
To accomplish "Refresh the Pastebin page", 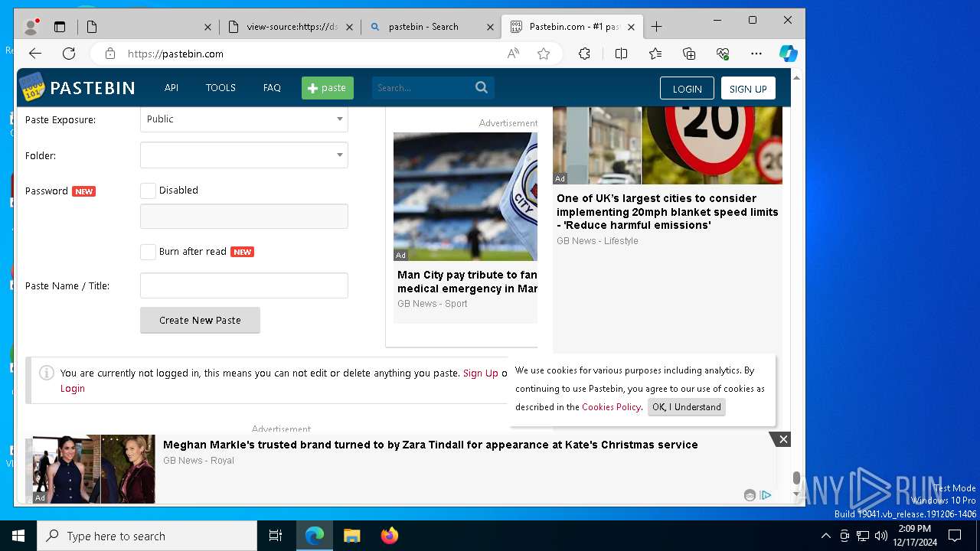I will pyautogui.click(x=69, y=54).
